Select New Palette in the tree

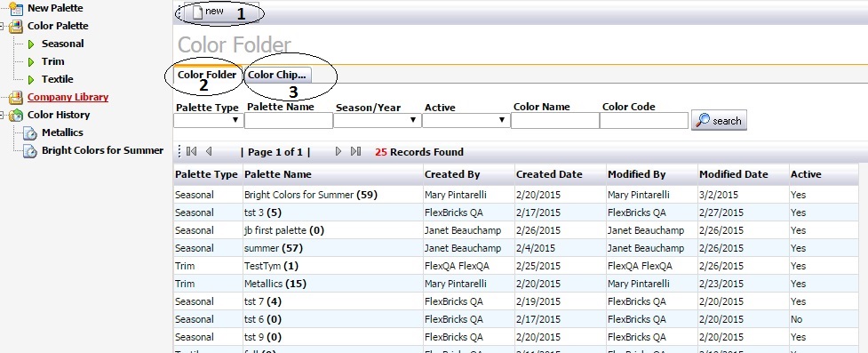tap(55, 8)
